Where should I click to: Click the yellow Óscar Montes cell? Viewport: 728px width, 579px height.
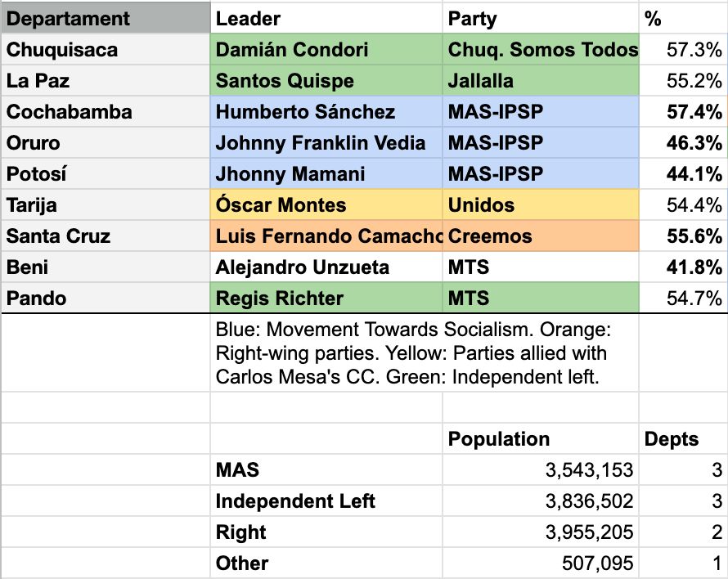(326, 204)
